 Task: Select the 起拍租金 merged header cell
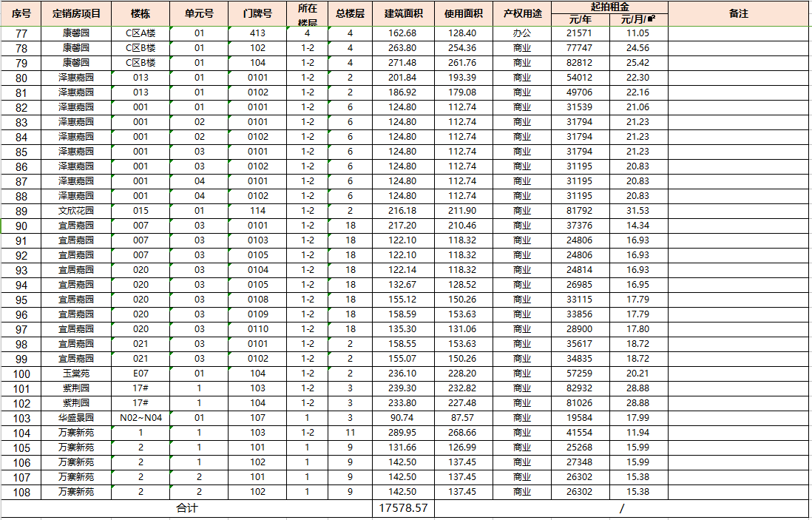(610, 7)
